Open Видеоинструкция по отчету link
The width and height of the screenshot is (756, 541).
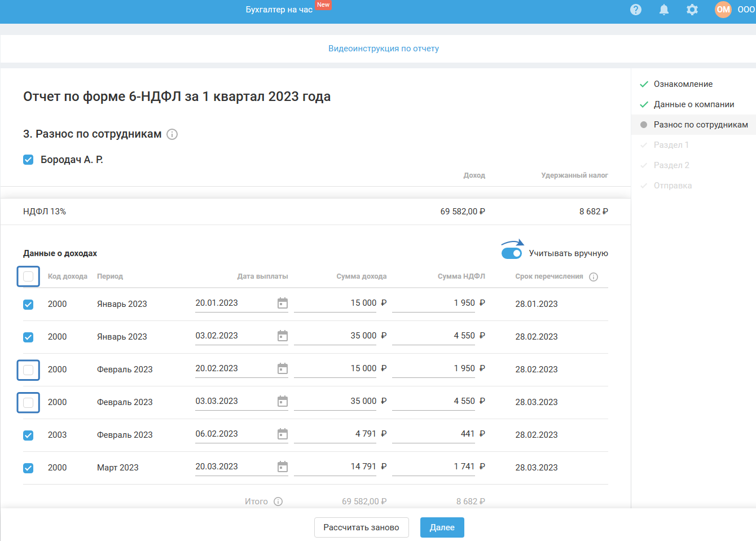coord(384,49)
